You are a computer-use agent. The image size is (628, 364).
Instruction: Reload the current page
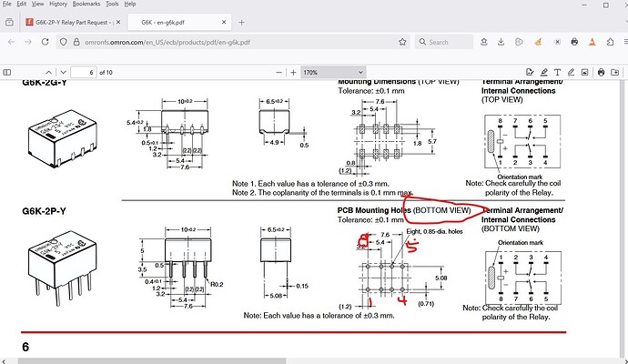point(45,42)
